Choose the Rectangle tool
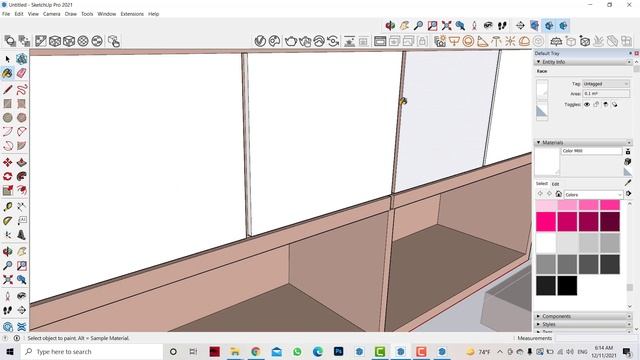Image resolution: width=640 pixels, height=360 pixels. coord(7,104)
